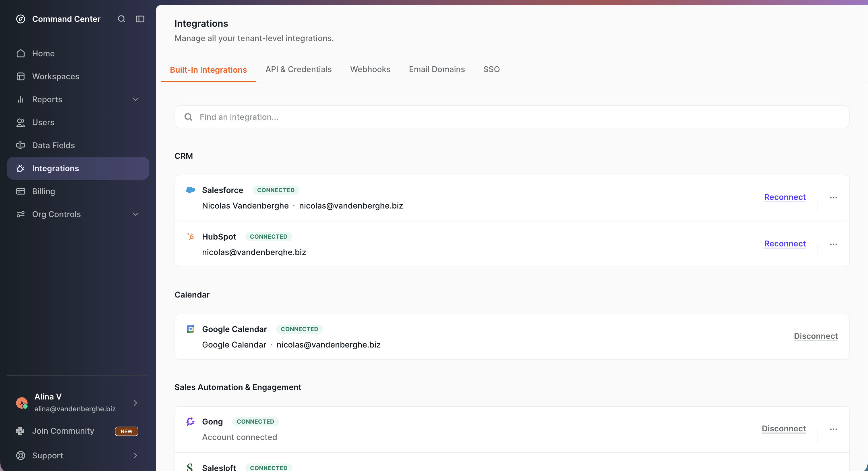
Task: Click the Command Center compass logo icon
Action: [x=21, y=19]
